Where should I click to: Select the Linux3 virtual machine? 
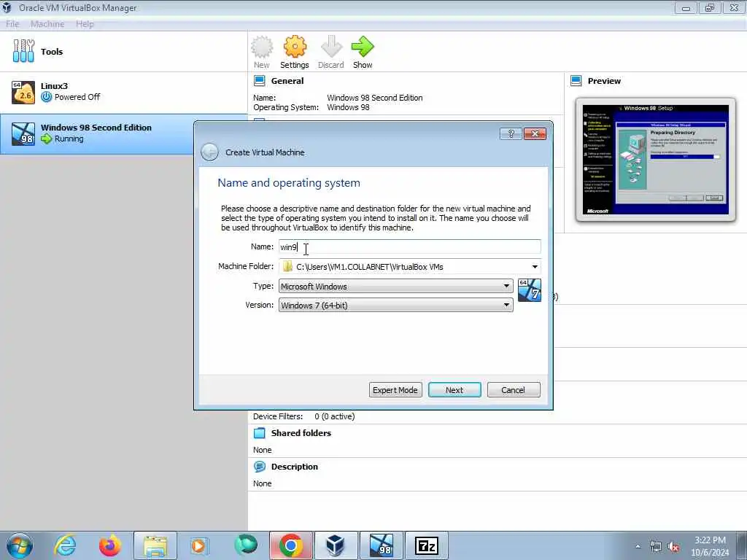[123, 92]
